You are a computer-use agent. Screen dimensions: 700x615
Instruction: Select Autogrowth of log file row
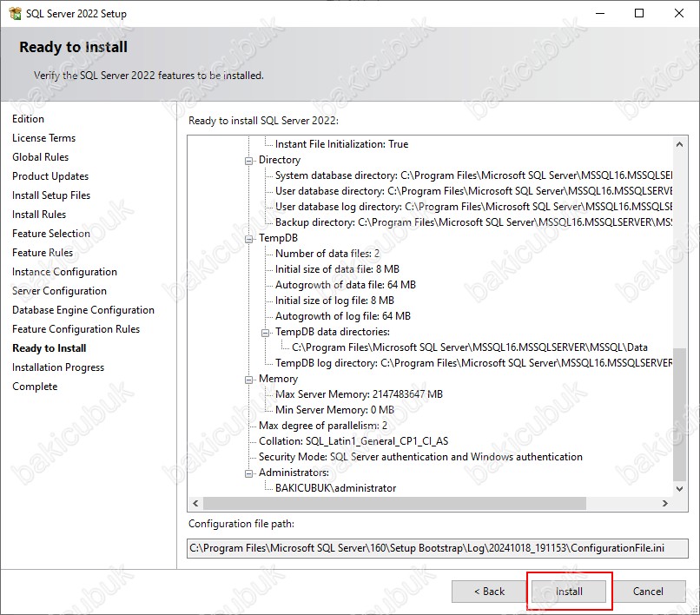pos(342,316)
